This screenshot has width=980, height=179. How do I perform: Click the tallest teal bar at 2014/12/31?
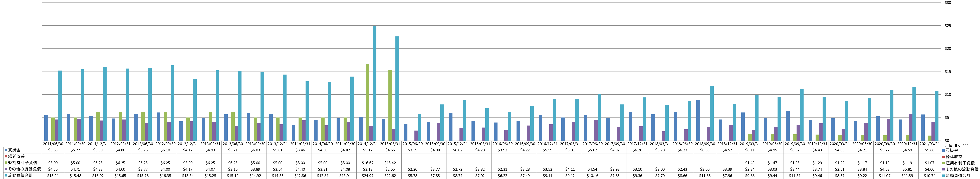click(375, 83)
